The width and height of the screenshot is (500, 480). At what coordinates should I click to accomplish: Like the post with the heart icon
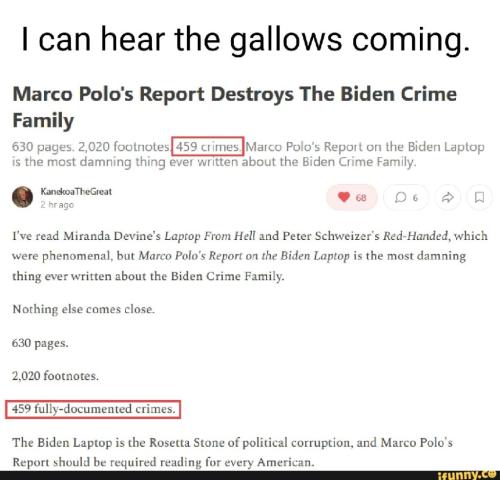[x=344, y=197]
